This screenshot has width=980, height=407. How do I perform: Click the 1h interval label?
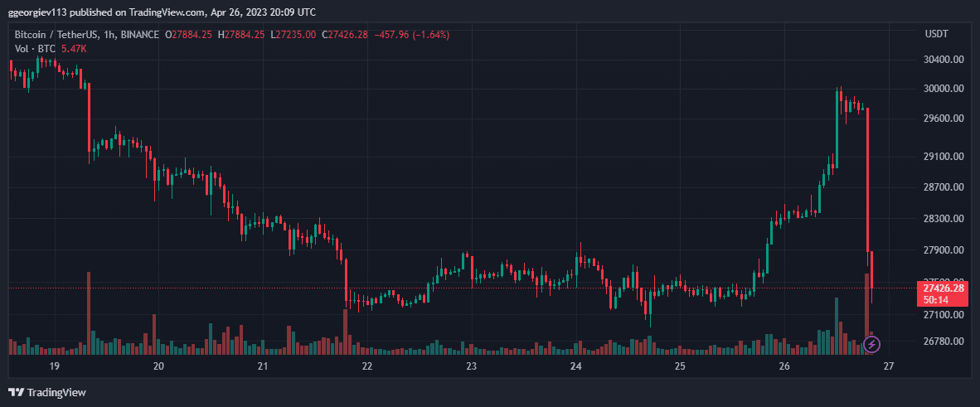(x=110, y=35)
